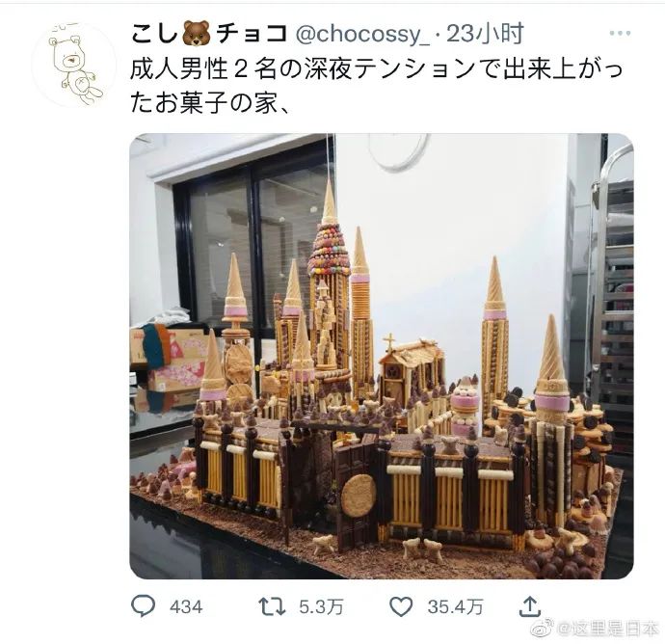
Task: Click the round biscuit gate in photo
Action: coord(359,495)
